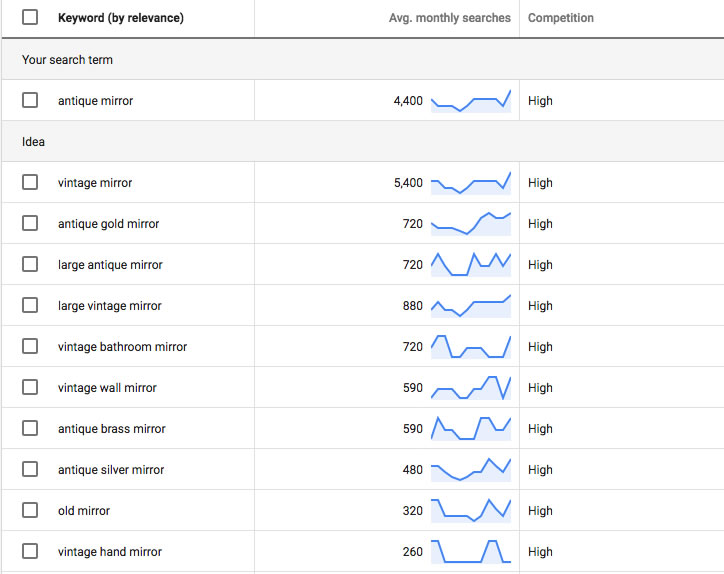Click the 5,400 monthly searches value
The width and height of the screenshot is (724, 574).
click(x=408, y=183)
